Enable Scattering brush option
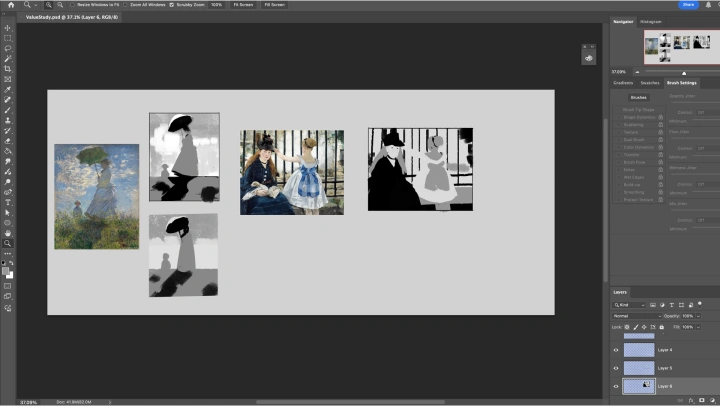This screenshot has width=720, height=406. tap(618, 124)
